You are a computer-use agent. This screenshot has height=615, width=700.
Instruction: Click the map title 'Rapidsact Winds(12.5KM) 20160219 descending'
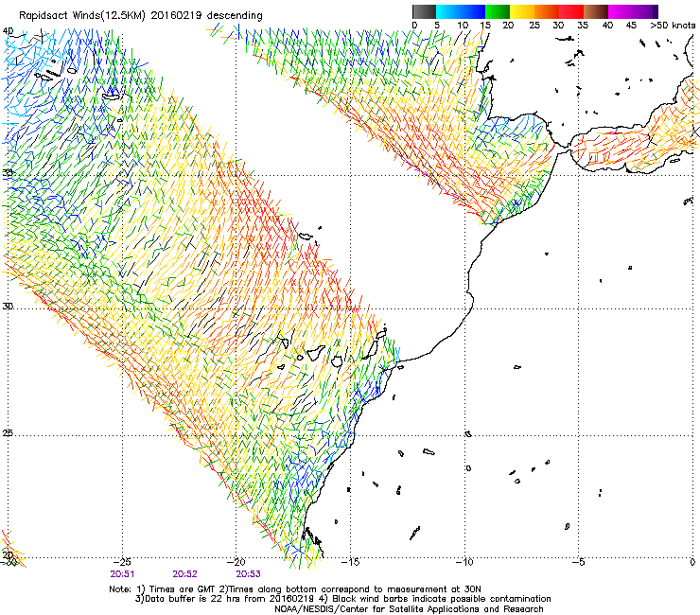141,16
